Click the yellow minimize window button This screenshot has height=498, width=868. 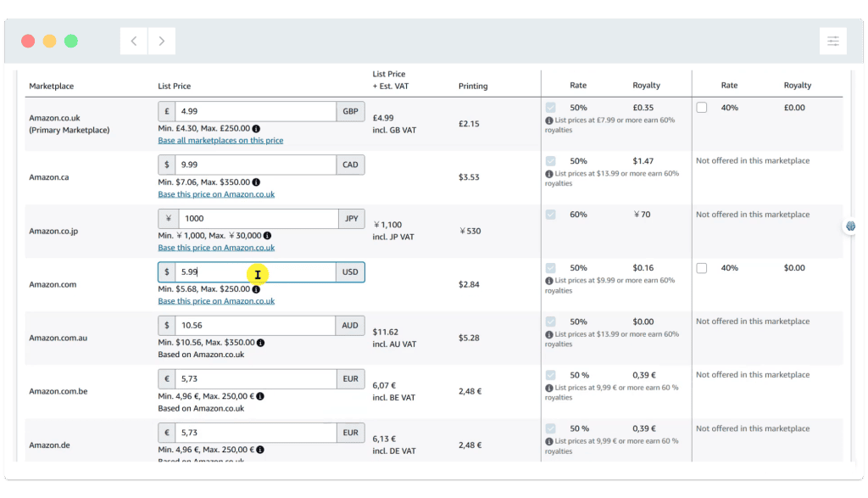49,41
